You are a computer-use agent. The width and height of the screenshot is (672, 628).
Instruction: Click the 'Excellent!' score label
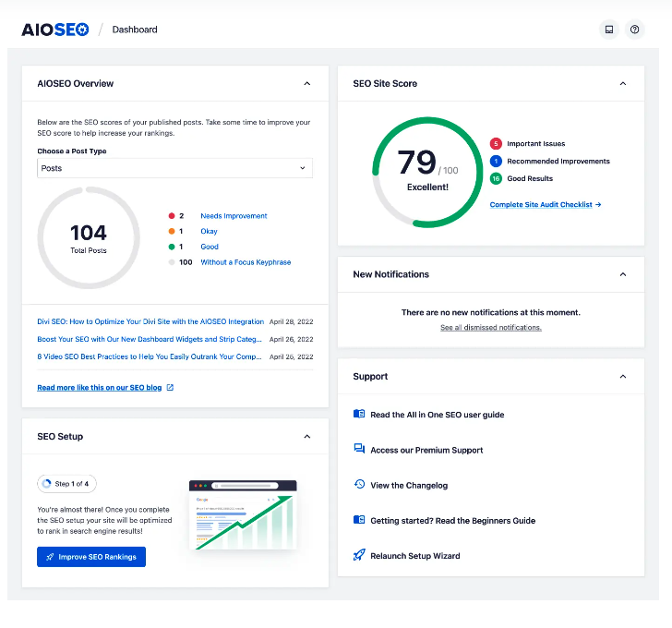(427, 187)
